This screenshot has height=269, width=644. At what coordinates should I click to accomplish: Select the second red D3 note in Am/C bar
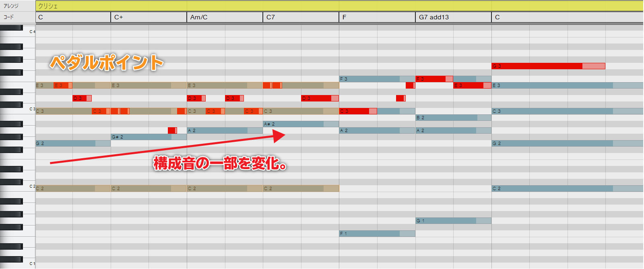point(234,98)
